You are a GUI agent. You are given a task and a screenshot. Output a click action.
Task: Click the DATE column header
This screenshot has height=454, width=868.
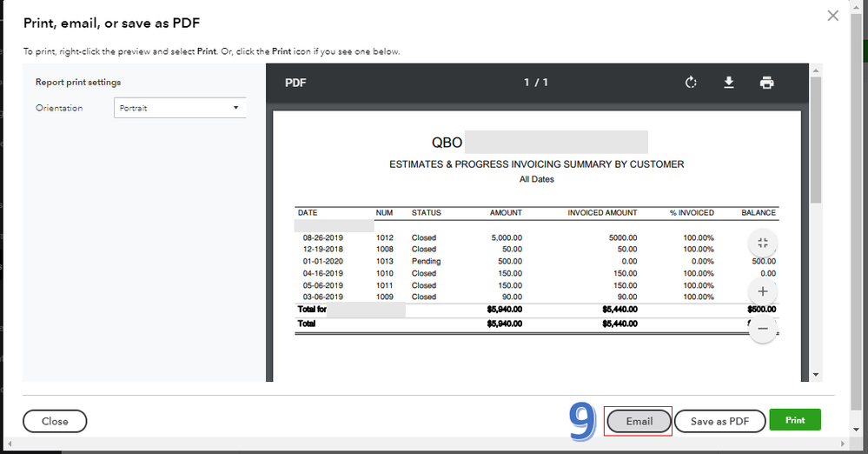308,213
